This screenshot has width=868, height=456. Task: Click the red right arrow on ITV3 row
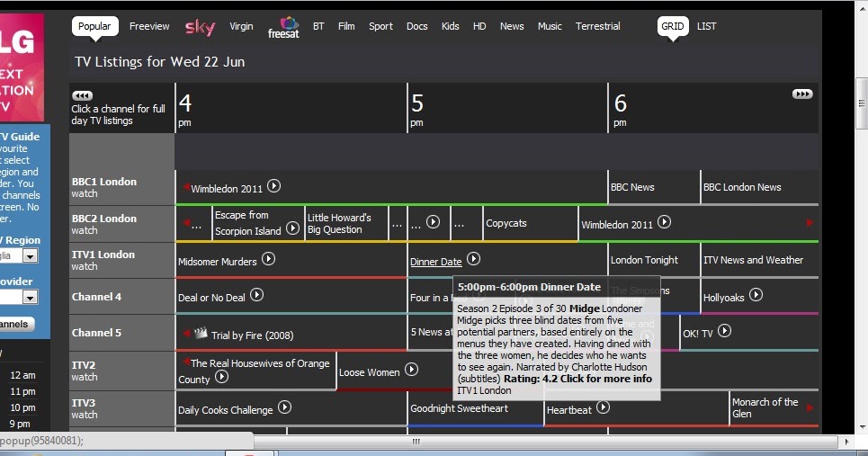pos(810,407)
